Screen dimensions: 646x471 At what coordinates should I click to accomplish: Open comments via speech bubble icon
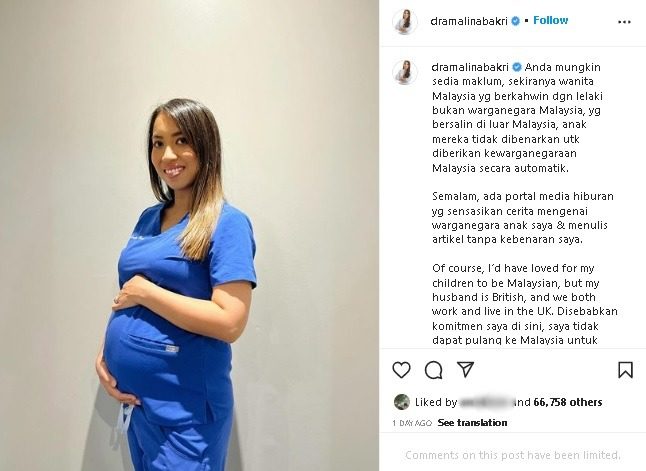click(433, 370)
